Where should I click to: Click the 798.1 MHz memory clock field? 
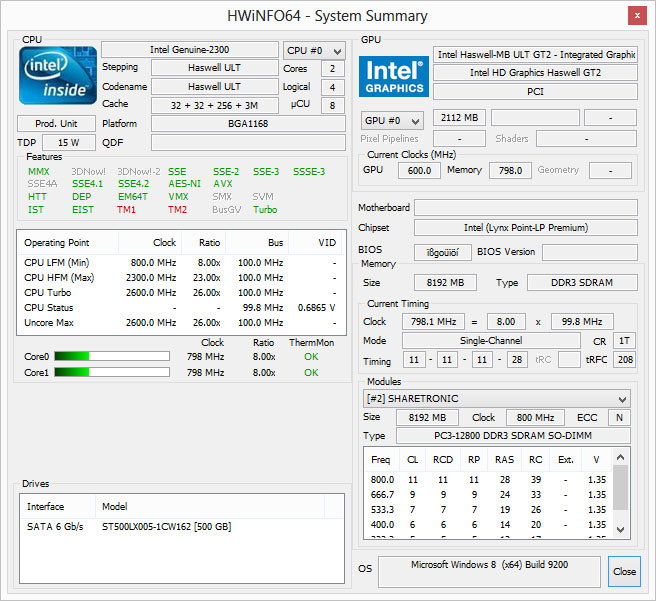[433, 322]
